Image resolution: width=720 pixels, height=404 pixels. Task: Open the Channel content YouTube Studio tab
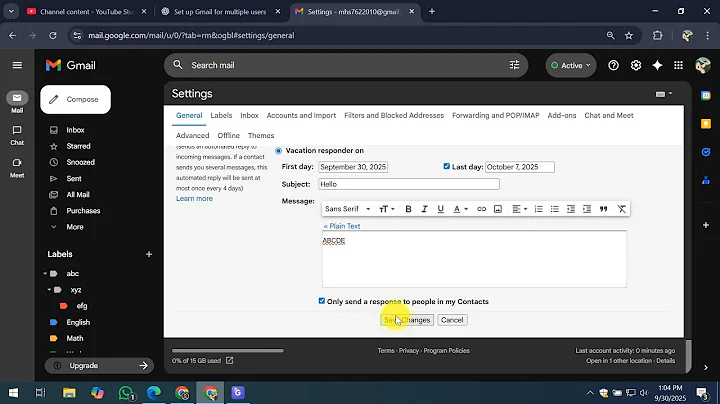pos(86,11)
